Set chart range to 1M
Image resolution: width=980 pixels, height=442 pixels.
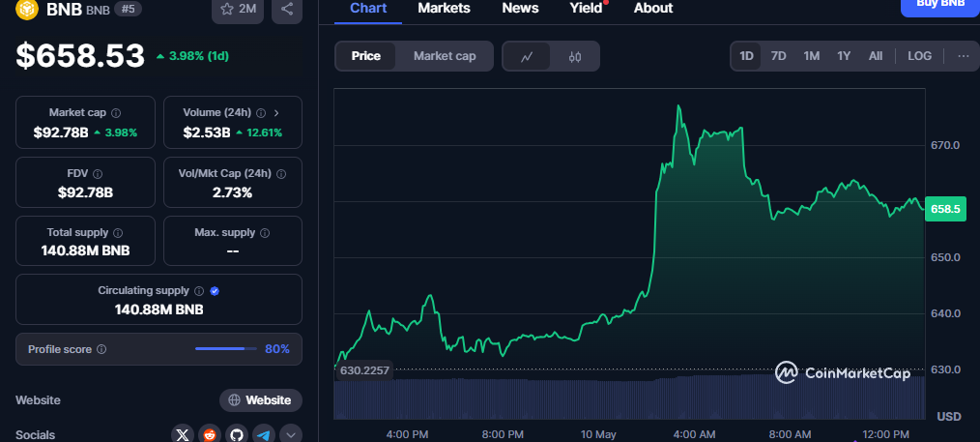[811, 56]
